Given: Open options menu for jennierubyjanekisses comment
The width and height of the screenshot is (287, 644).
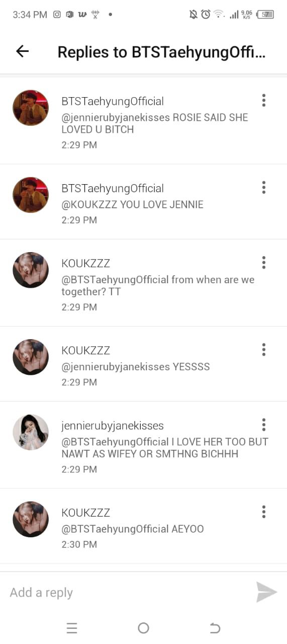Looking at the screenshot, I should point(263,425).
